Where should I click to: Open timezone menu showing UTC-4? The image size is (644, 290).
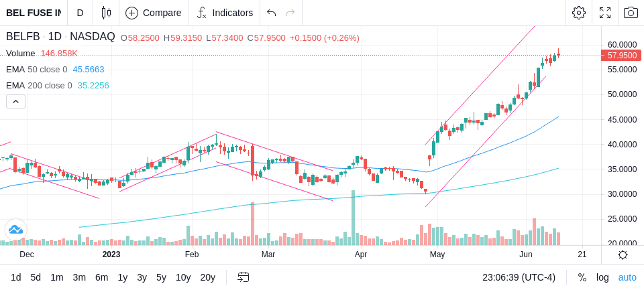click(x=519, y=277)
